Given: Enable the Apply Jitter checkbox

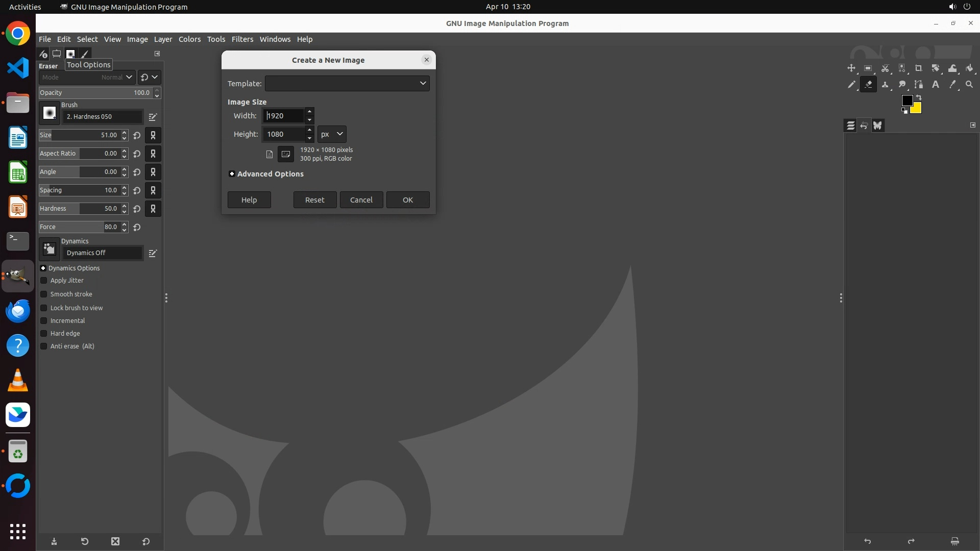Looking at the screenshot, I should [44, 281].
